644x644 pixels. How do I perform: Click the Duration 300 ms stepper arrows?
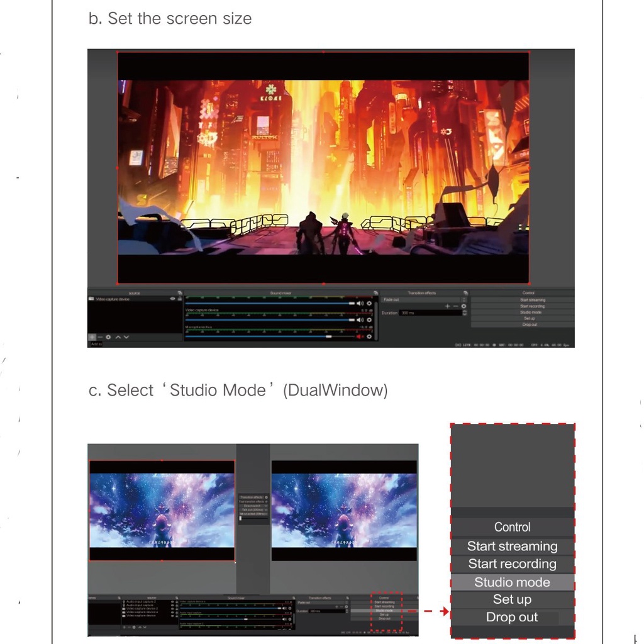[x=464, y=313]
